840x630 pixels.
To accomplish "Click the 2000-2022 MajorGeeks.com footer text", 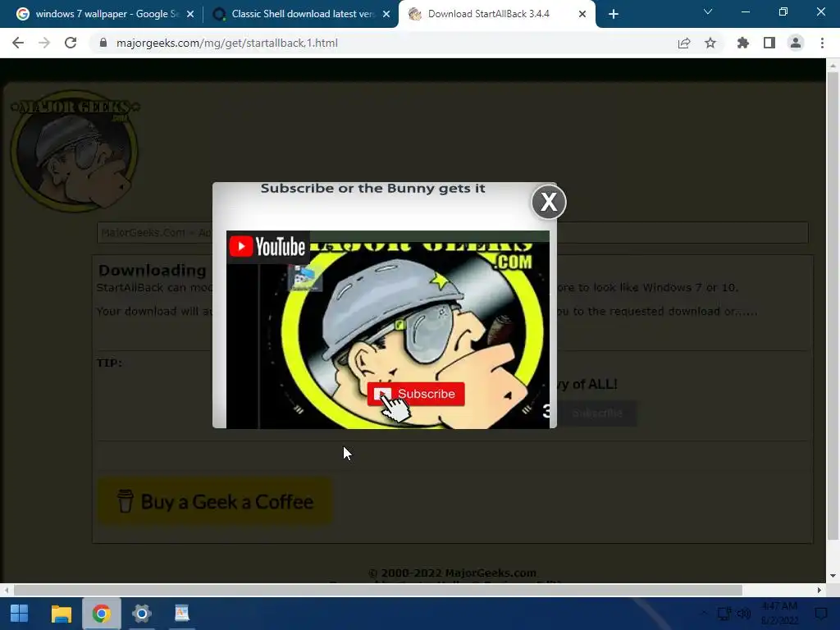I will tap(452, 573).
